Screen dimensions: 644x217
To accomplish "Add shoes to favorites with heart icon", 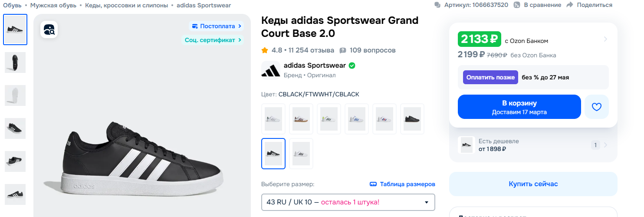I will [x=597, y=107].
